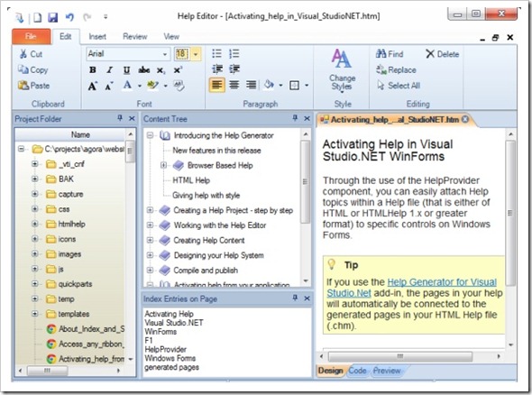Viewport: 532px width, 395px height.
Task: Insert a bulleted list via ribbon icon
Action: [x=216, y=53]
